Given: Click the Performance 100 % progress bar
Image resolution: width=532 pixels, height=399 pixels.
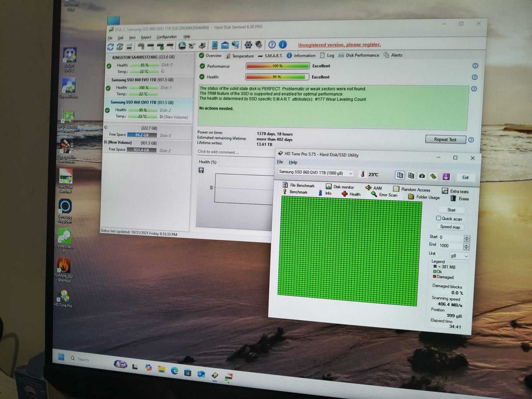Looking at the screenshot, I should pos(278,66).
